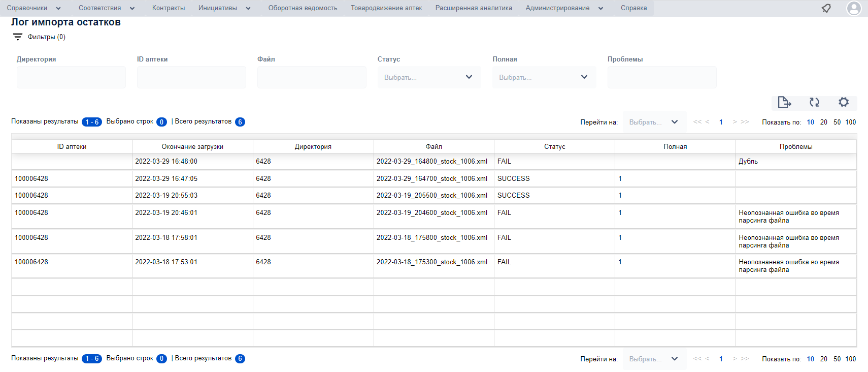Viewport: 868px width, 372px height.
Task: Open the Контракты menu item
Action: 169,8
